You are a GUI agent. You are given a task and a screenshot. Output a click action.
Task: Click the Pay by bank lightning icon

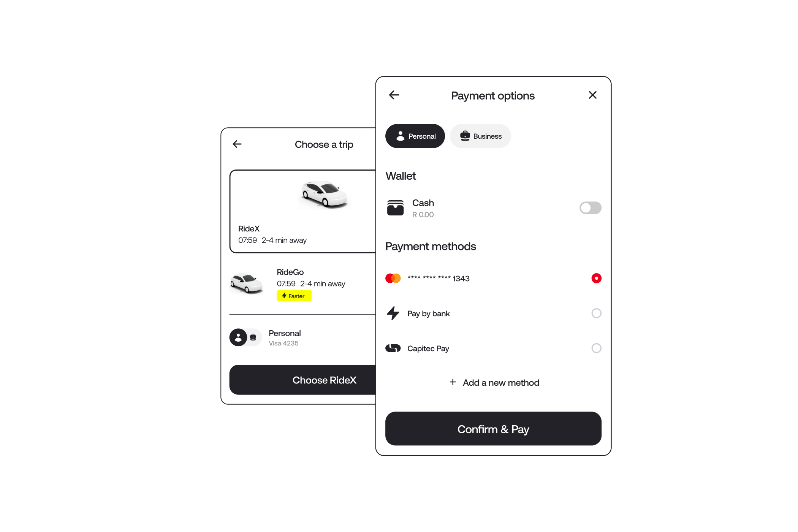(x=394, y=313)
